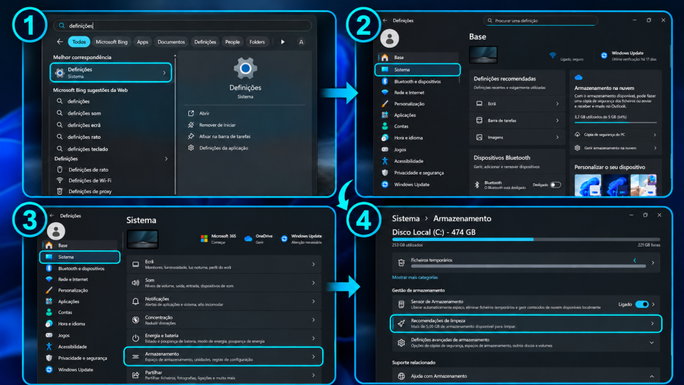Open Jogos in Sistema window sidebar
Viewport: 684px width, 385px height.
pyautogui.click(x=64, y=335)
